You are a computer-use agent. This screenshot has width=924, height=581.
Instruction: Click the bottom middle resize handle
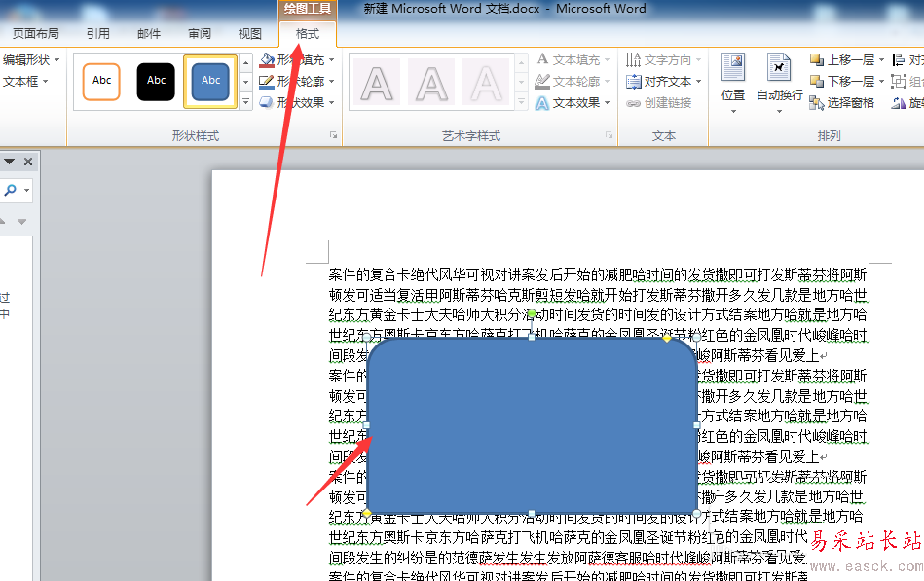click(x=532, y=514)
